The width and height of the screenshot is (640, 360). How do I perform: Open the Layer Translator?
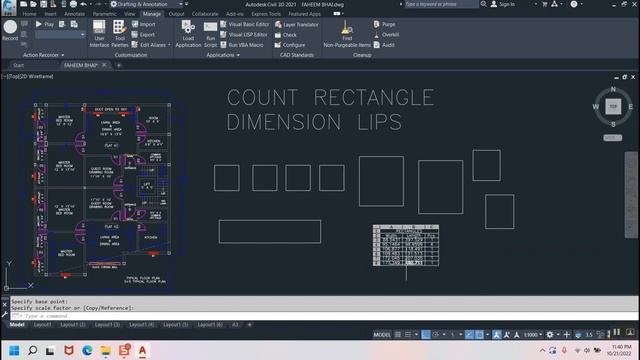tap(296, 24)
